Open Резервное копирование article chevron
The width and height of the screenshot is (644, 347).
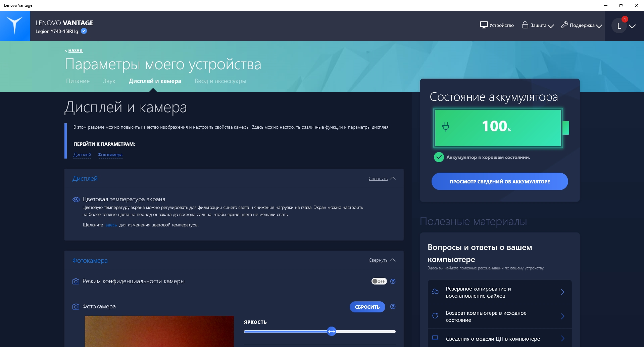coord(563,292)
